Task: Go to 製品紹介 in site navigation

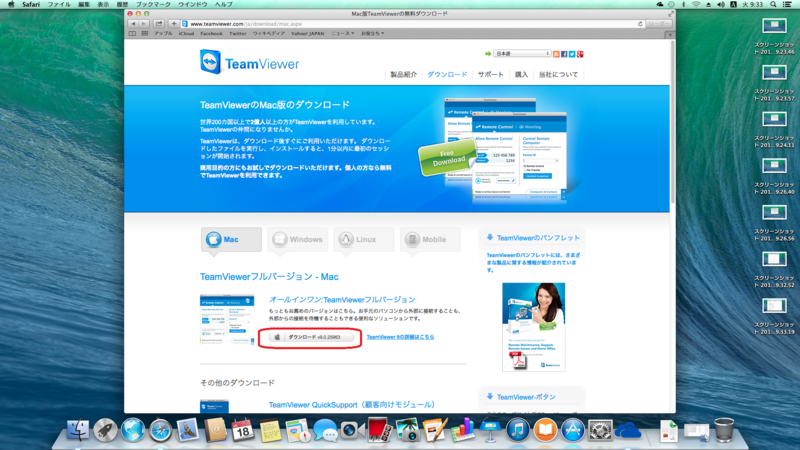Action: 404,74
